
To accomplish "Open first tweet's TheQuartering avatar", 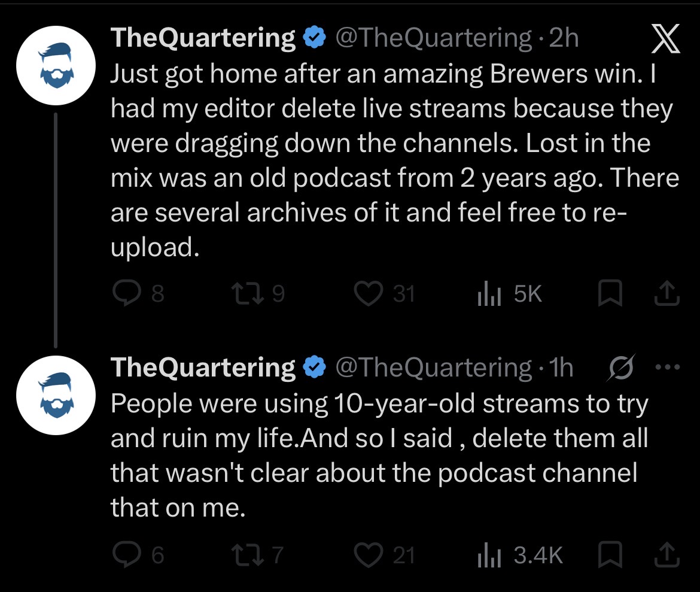I will tap(56, 66).
